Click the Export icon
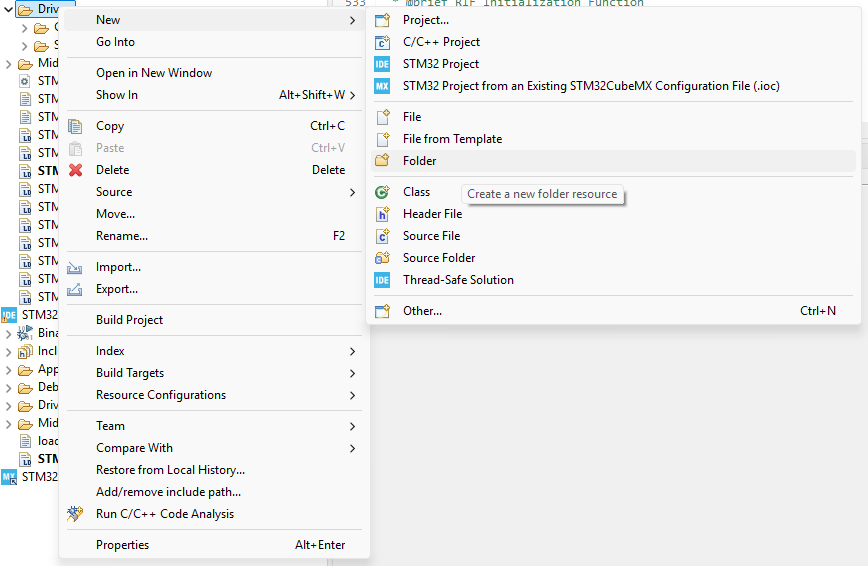 [x=75, y=290]
